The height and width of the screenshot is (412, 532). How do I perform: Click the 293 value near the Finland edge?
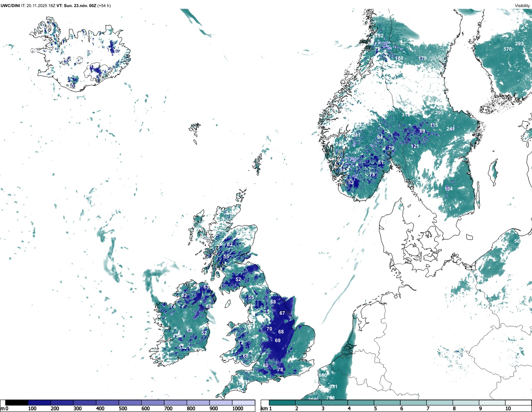click(x=519, y=44)
